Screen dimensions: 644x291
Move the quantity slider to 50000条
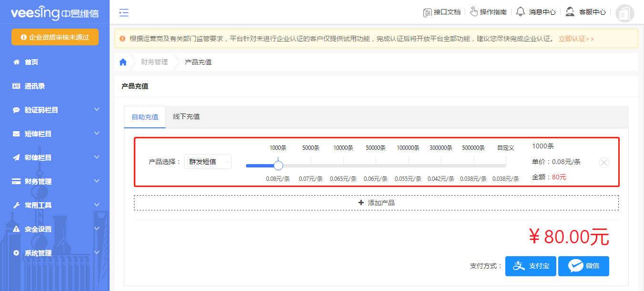(x=376, y=165)
